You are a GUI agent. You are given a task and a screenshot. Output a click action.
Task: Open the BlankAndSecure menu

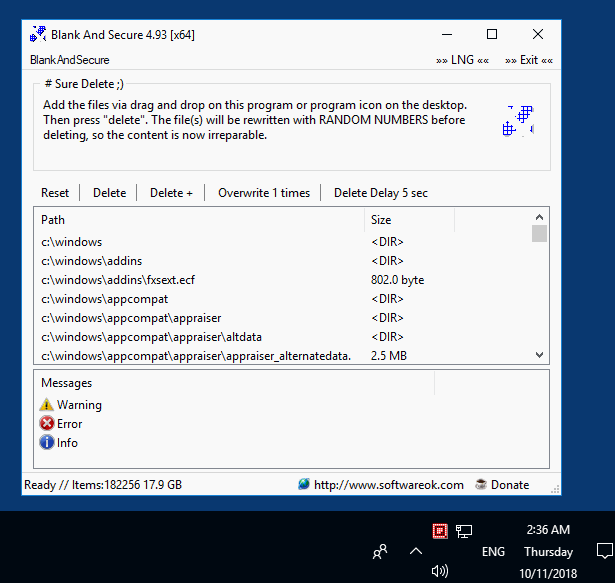[70, 61]
